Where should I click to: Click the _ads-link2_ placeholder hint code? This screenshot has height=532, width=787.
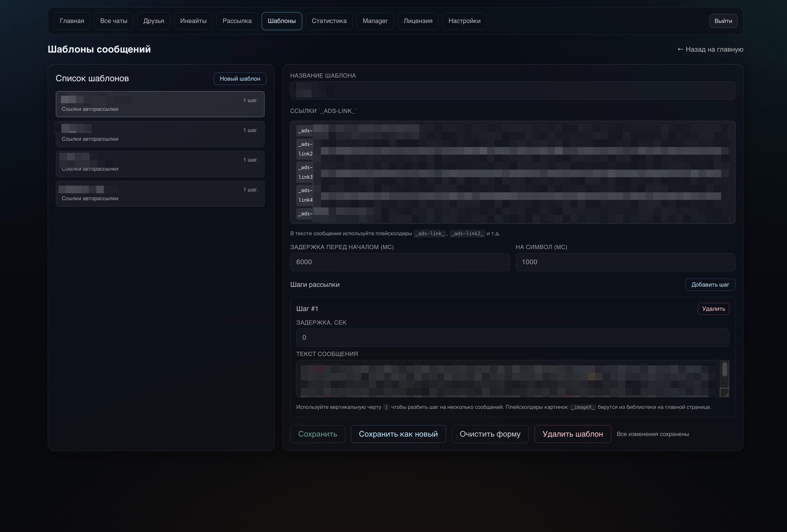(467, 234)
